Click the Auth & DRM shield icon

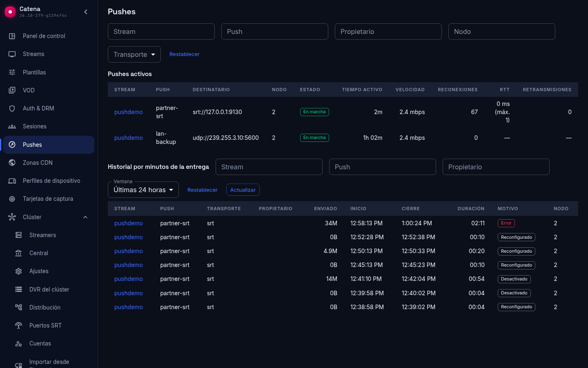12,108
